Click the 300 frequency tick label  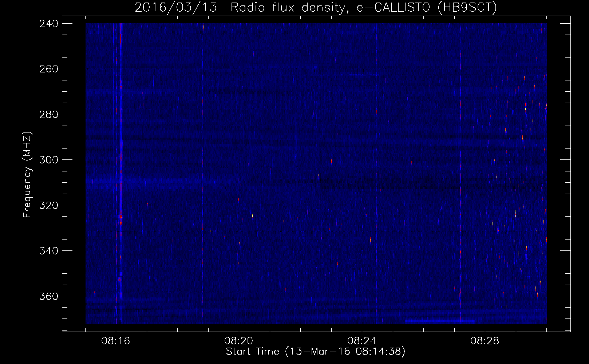pos(48,160)
